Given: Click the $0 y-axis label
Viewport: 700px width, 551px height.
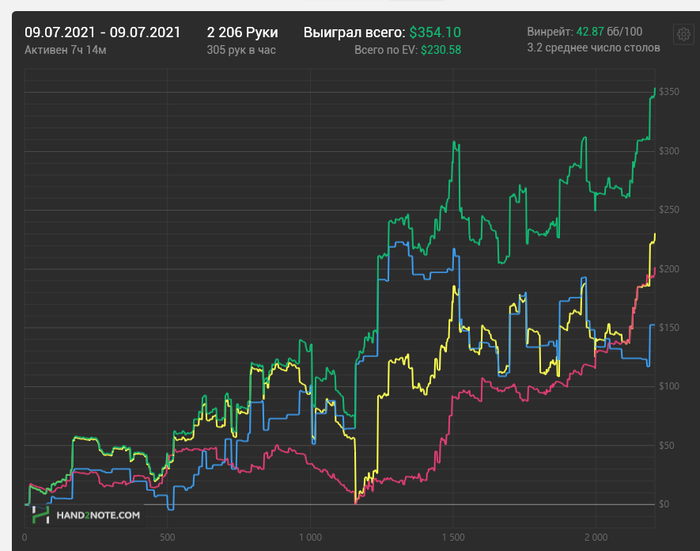Looking at the screenshot, I should (664, 504).
